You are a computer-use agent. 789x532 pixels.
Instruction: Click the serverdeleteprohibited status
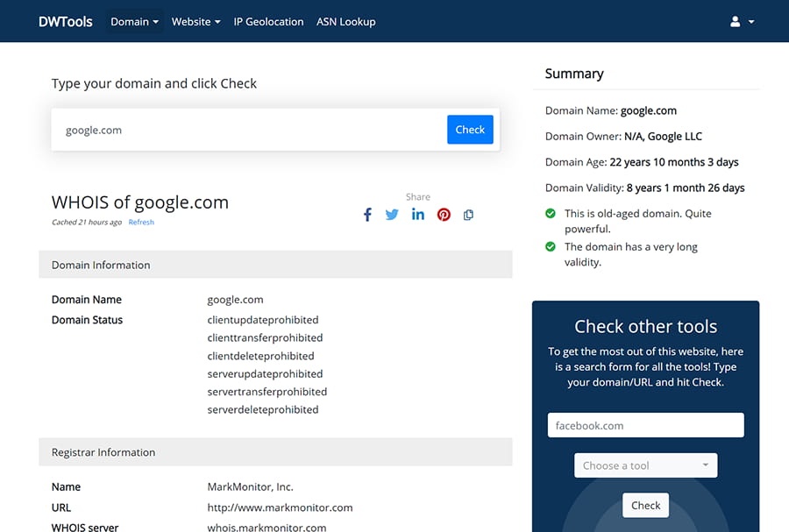[x=263, y=410]
